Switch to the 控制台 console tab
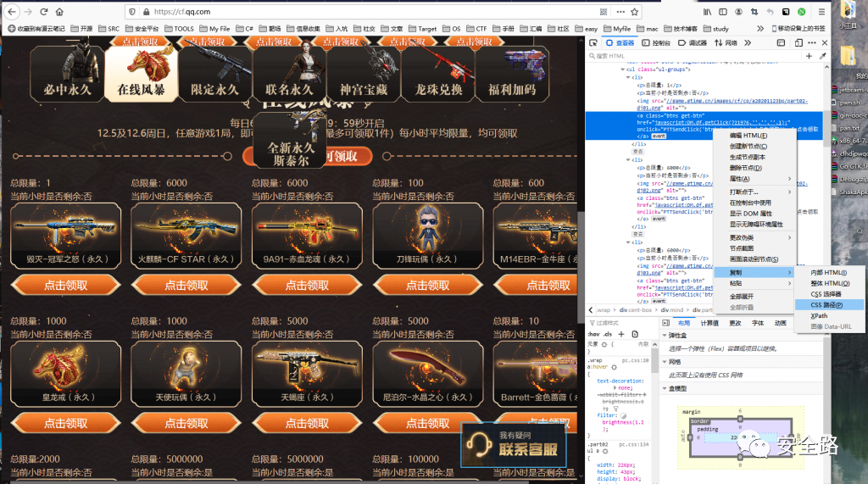 point(656,42)
